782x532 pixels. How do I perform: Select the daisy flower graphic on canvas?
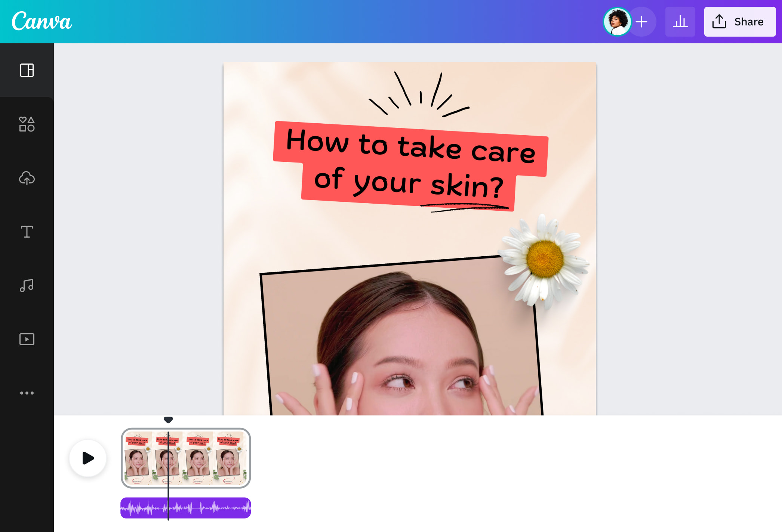tap(545, 260)
